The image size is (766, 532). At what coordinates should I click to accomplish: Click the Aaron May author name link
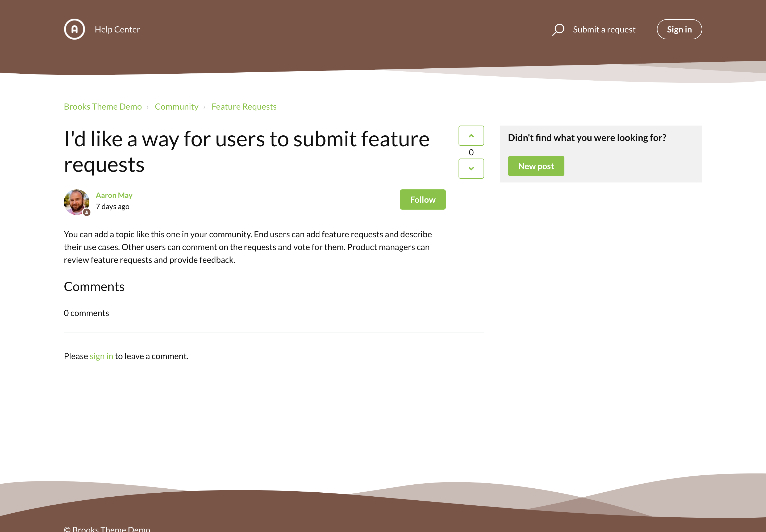point(114,195)
